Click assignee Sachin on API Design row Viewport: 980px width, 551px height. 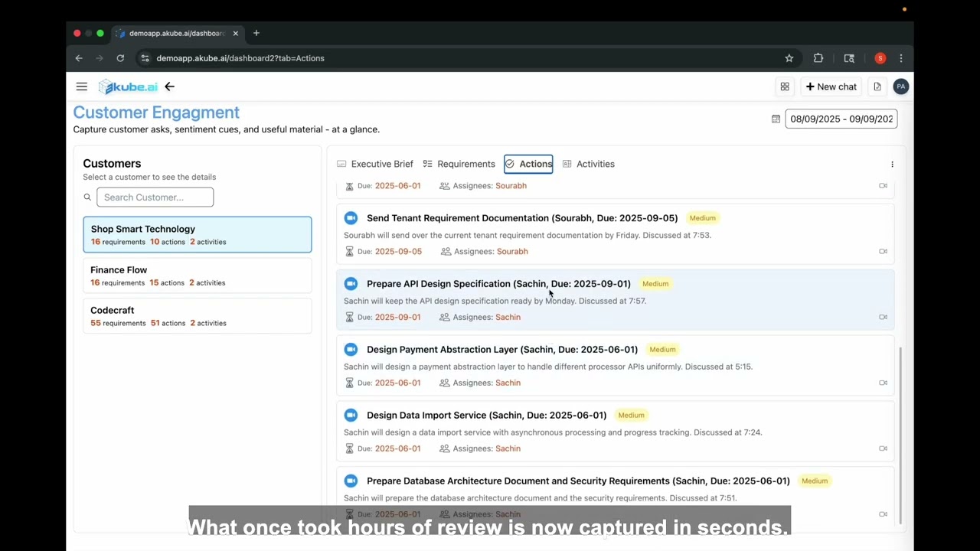point(508,317)
